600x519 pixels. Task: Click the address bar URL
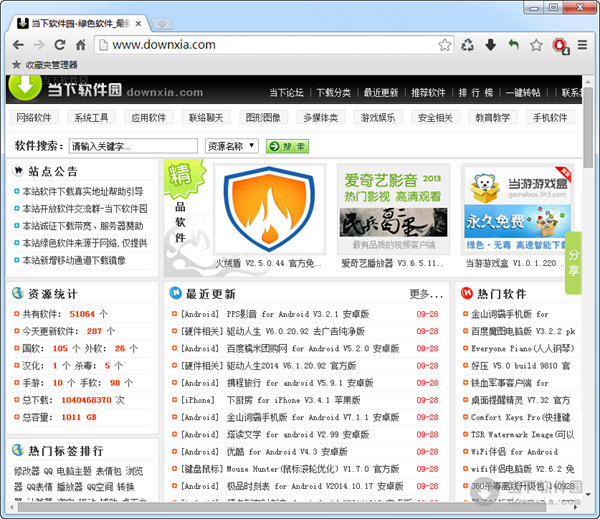(164, 45)
